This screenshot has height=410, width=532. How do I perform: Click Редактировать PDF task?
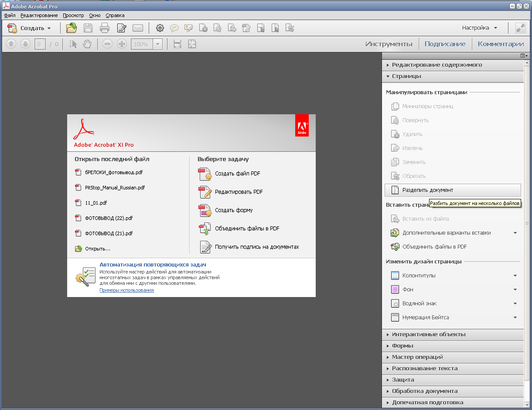231,192
